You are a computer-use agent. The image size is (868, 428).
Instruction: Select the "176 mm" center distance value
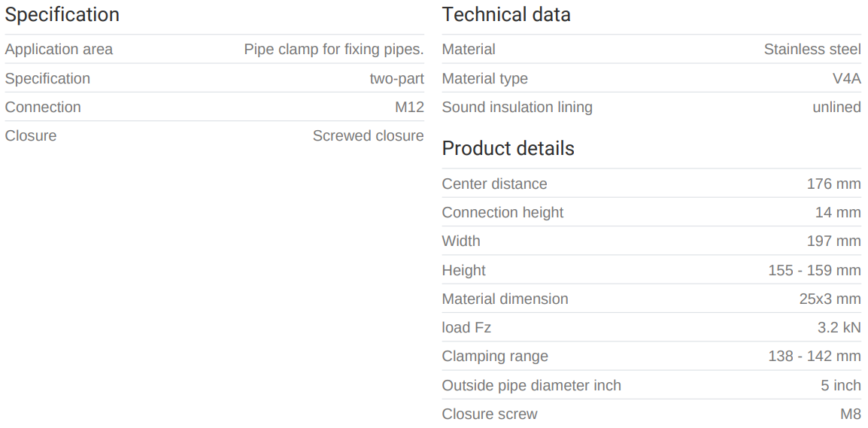(833, 184)
